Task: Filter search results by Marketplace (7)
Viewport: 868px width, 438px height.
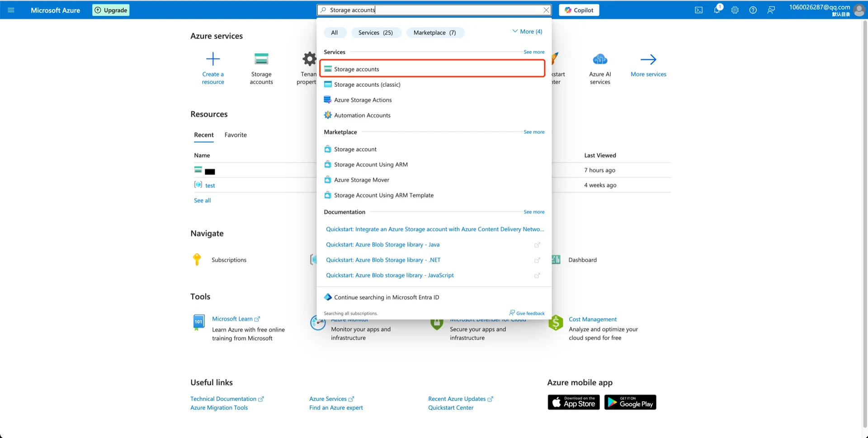Action: click(435, 33)
